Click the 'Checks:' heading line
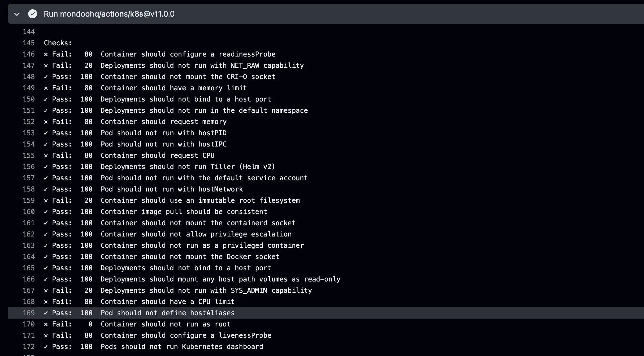 coord(58,43)
